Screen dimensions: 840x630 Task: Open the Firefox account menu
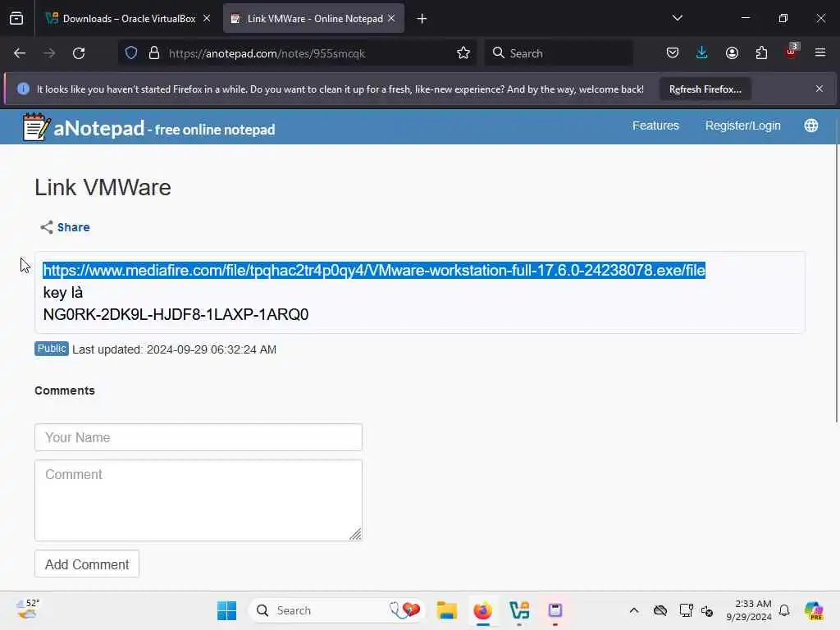point(732,53)
